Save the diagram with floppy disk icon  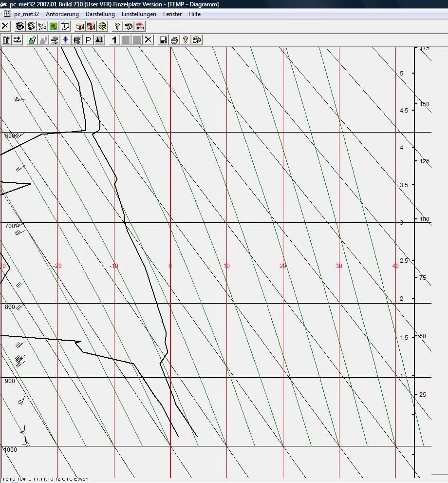163,40
